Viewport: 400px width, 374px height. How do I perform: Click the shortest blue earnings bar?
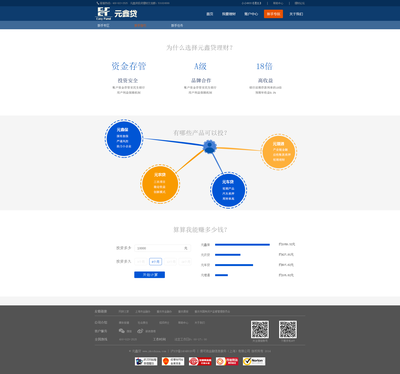(x=221, y=275)
